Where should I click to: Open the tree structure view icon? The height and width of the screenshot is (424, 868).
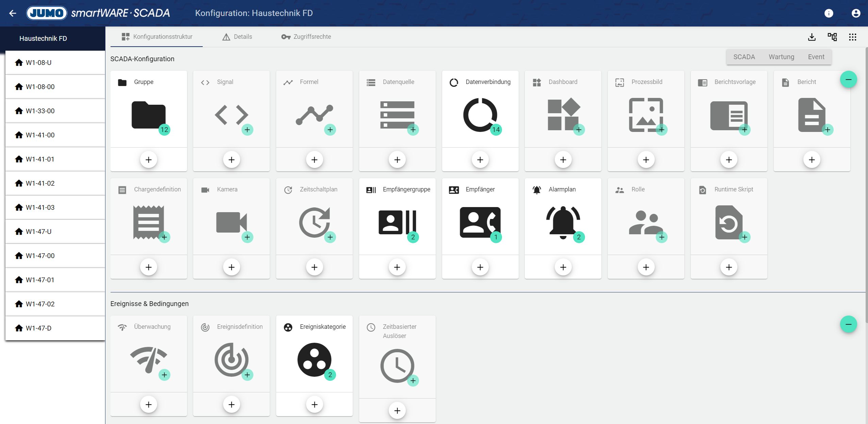[832, 37]
